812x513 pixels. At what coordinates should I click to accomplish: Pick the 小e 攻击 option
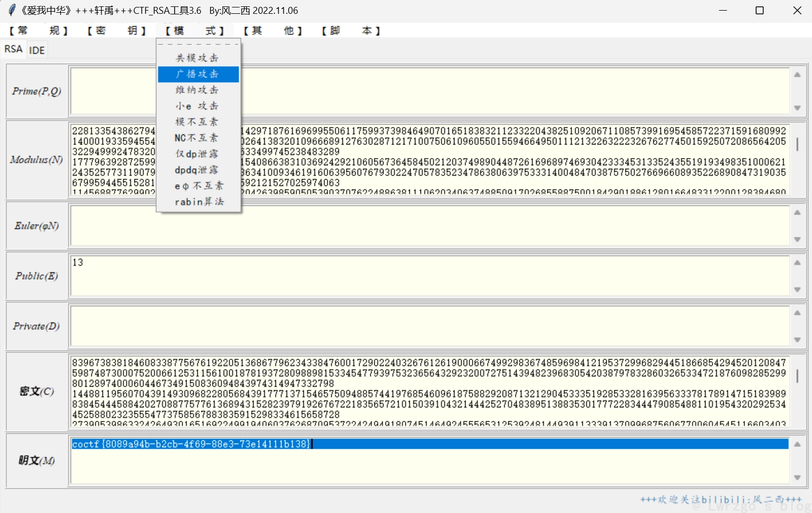[x=198, y=106]
